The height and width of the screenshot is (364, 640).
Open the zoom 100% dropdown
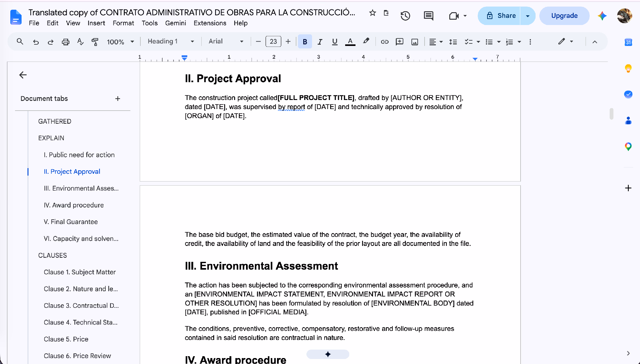pyautogui.click(x=120, y=42)
